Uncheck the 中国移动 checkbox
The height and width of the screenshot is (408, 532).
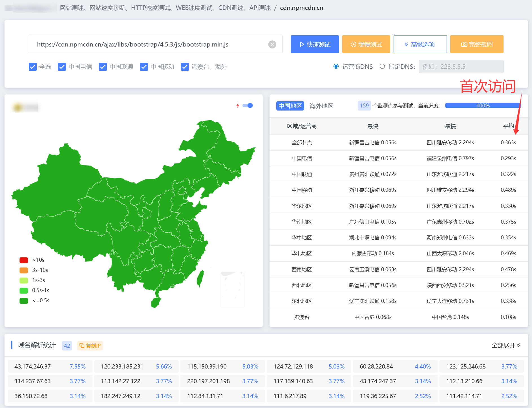(144, 67)
